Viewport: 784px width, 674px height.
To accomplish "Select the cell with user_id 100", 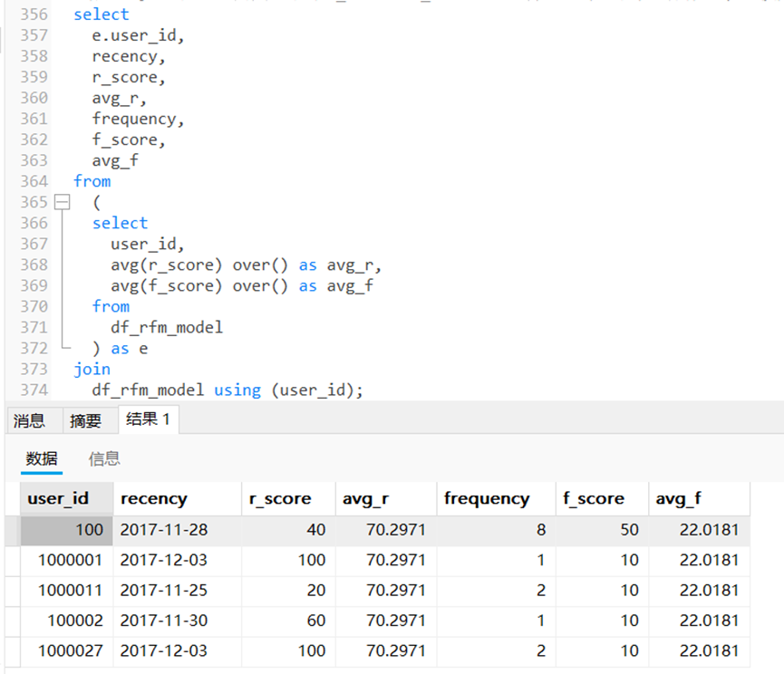I will [66, 530].
